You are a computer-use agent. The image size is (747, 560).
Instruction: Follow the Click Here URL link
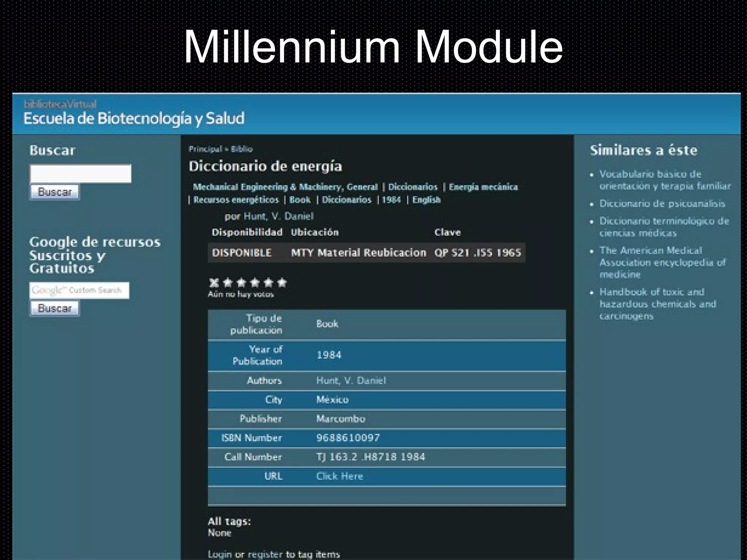click(340, 476)
